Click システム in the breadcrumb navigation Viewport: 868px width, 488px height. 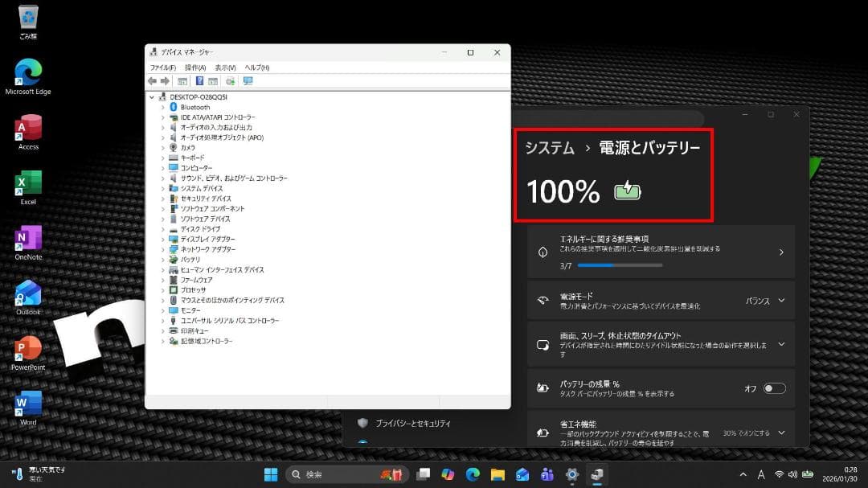point(549,148)
